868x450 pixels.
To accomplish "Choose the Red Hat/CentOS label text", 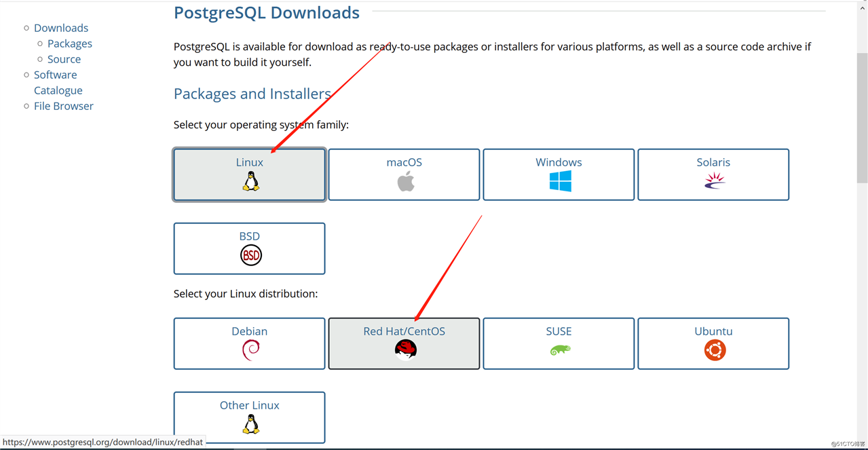I will click(404, 331).
